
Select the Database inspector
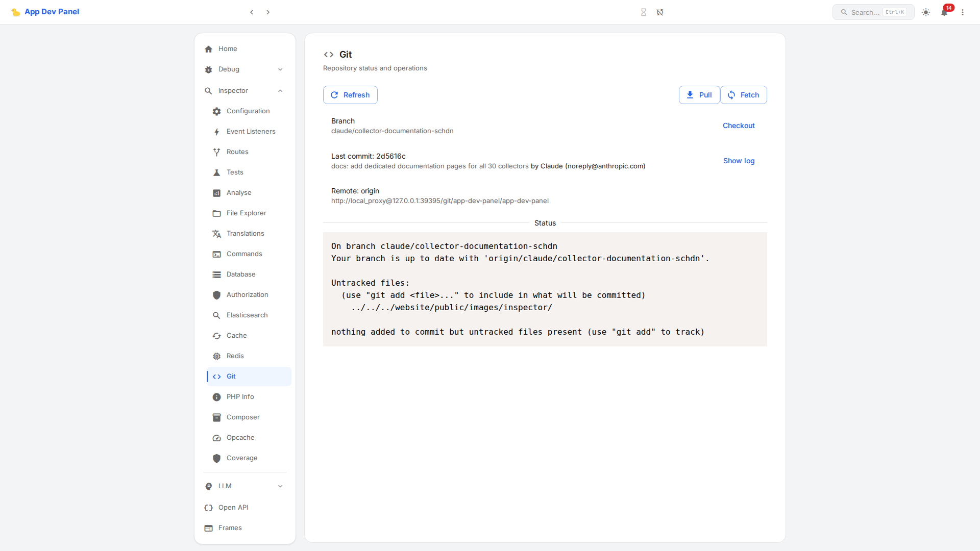click(x=241, y=274)
